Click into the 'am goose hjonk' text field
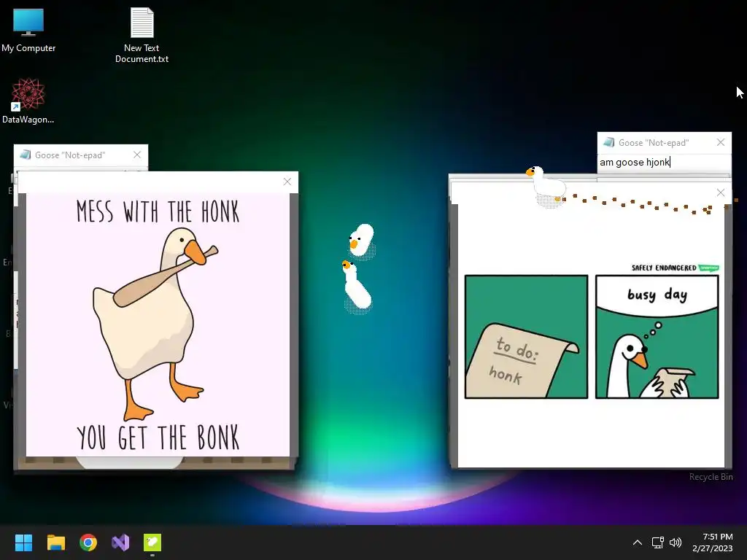747x560 pixels. (664, 163)
